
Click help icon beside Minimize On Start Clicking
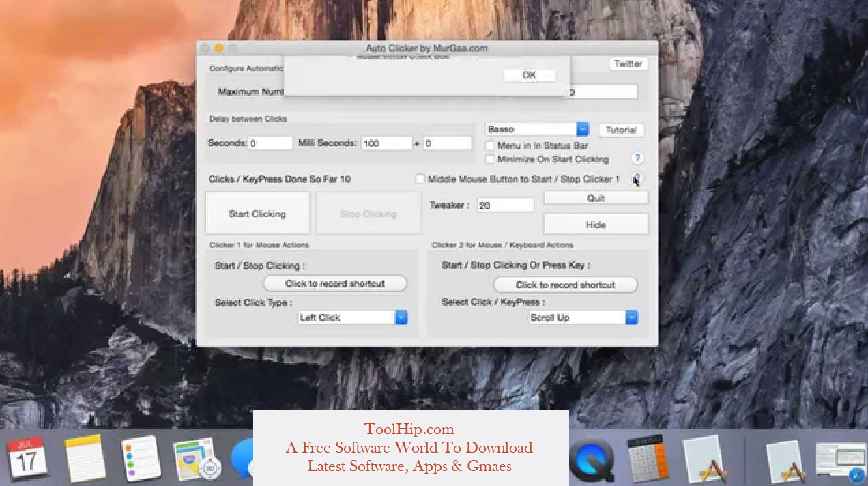click(637, 158)
